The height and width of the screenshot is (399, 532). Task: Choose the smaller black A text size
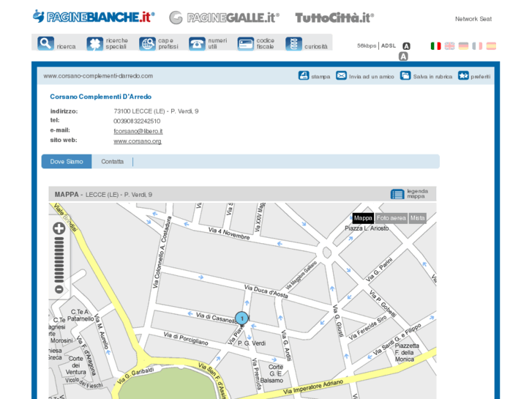[406, 46]
